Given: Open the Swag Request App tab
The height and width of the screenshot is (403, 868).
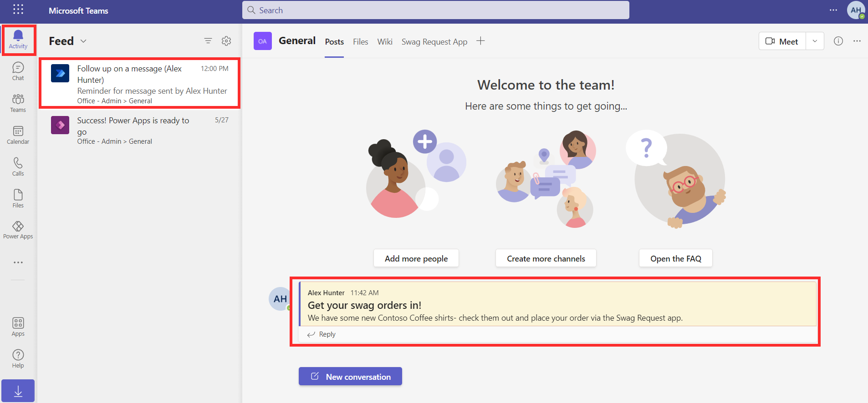Looking at the screenshot, I should click(434, 42).
